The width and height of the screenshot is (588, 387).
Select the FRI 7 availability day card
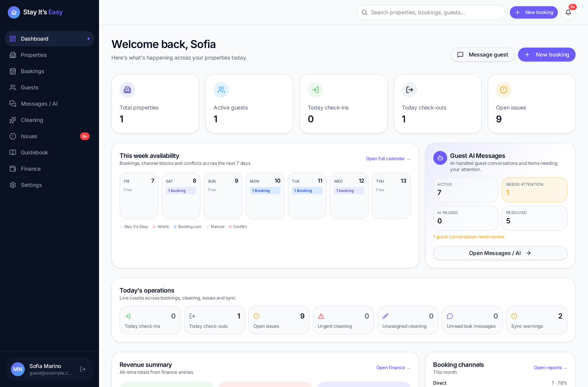tap(139, 196)
